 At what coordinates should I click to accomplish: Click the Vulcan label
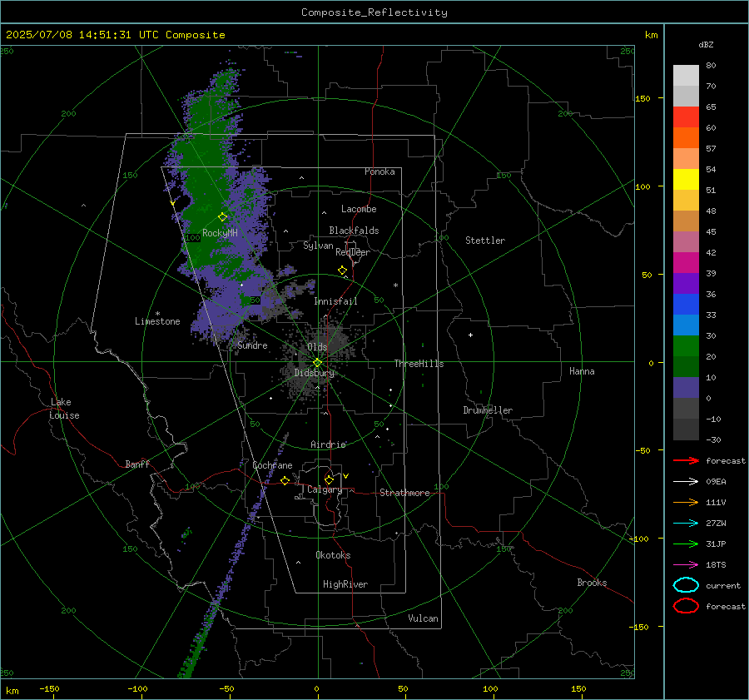[424, 618]
